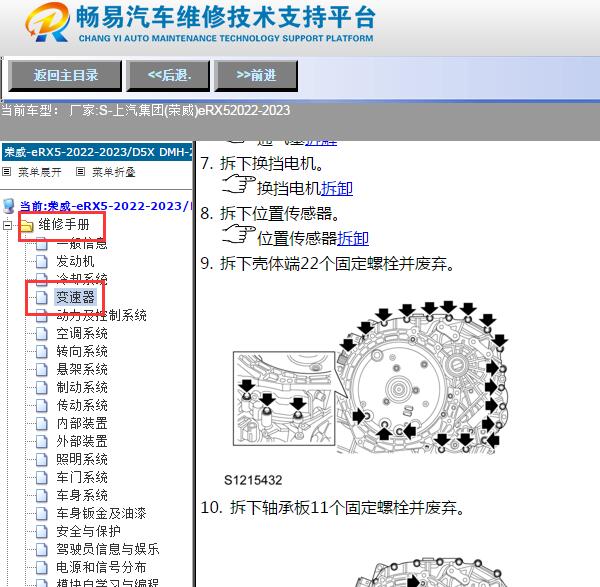600x587 pixels.
Task: Select 照明系统 in the tree
Action: coord(82,459)
